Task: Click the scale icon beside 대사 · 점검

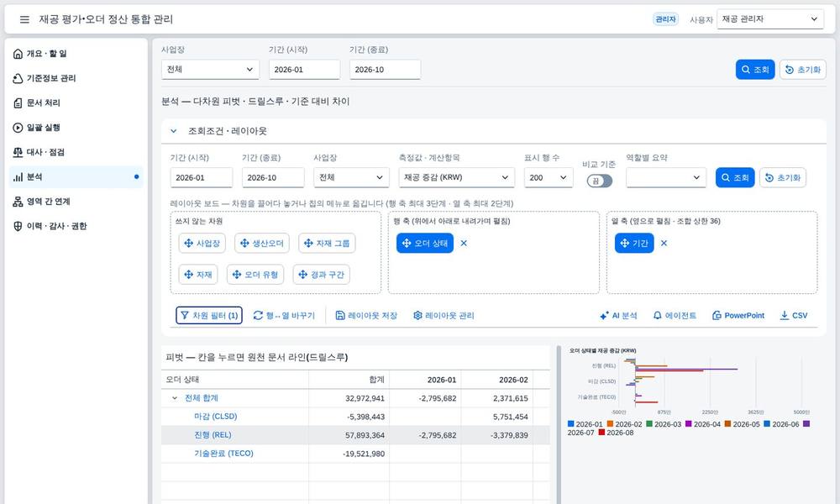Action: 18,152
